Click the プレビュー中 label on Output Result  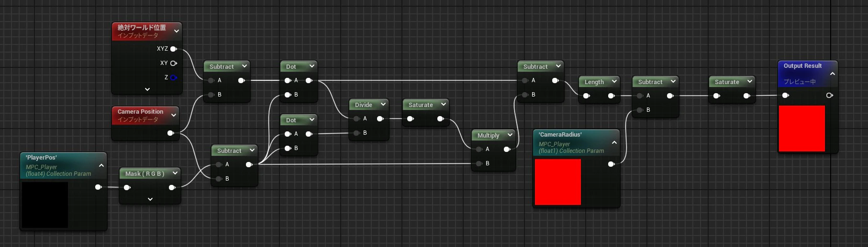800,82
